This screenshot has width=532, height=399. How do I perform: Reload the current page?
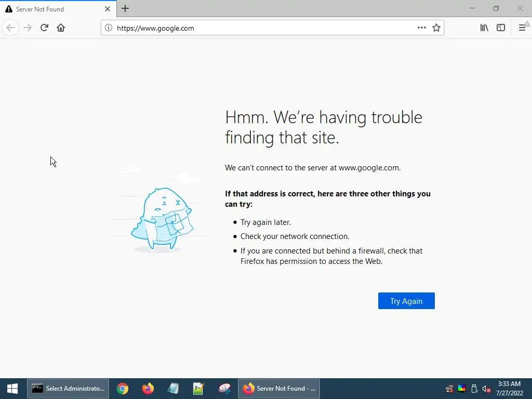44,28
